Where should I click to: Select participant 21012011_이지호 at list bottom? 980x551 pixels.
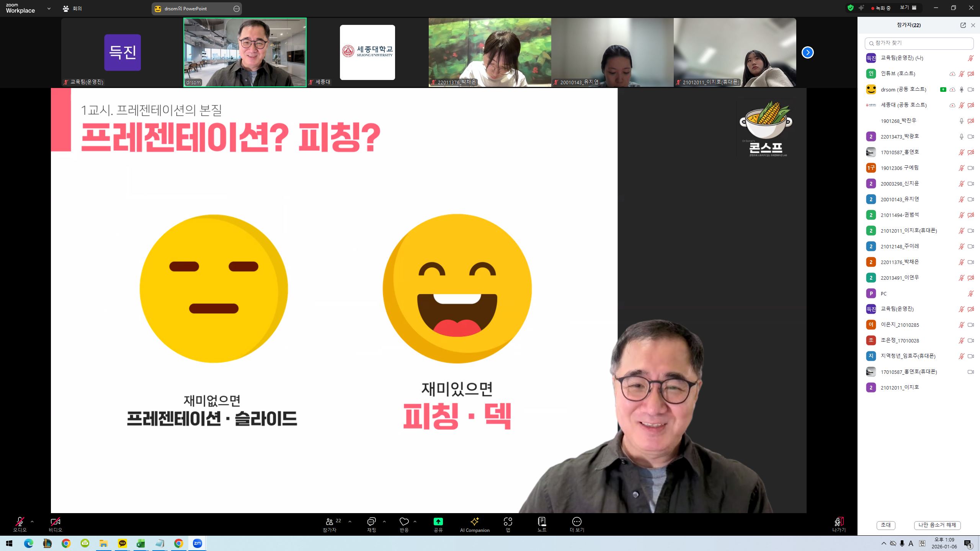click(919, 388)
